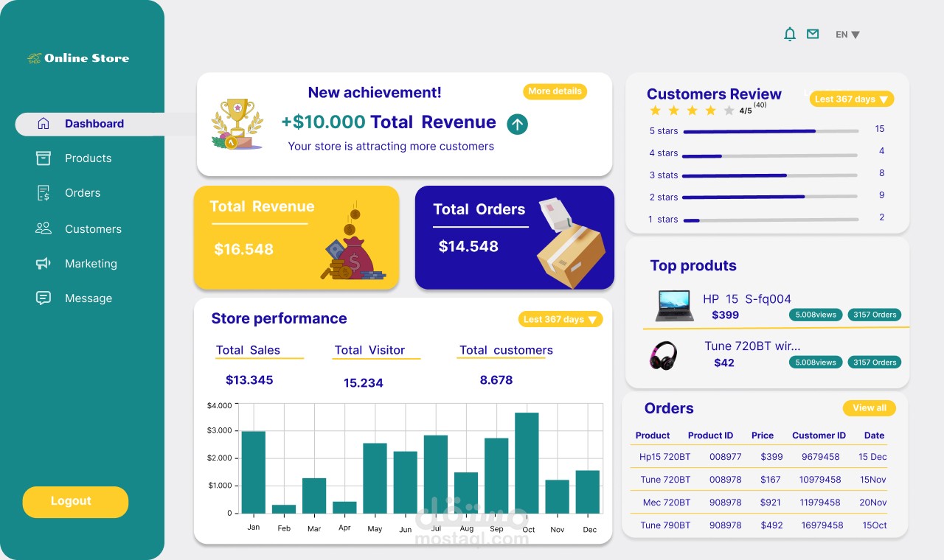
Task: Click the Total Sales label
Action: [x=248, y=350]
